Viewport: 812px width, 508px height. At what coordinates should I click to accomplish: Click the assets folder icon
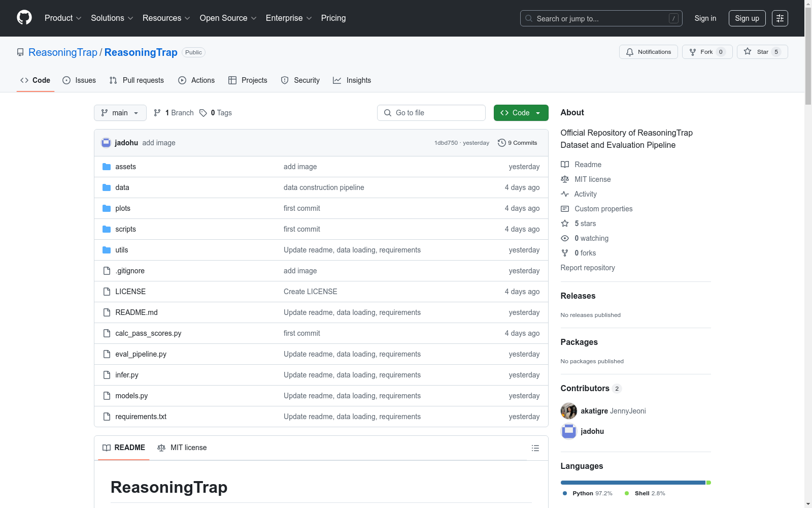click(x=107, y=167)
